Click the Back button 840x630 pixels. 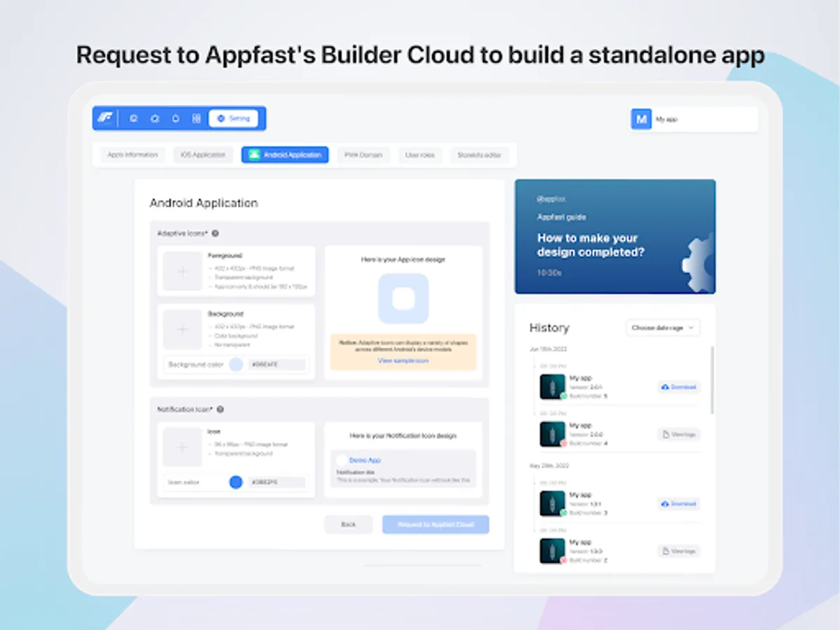coord(349,524)
